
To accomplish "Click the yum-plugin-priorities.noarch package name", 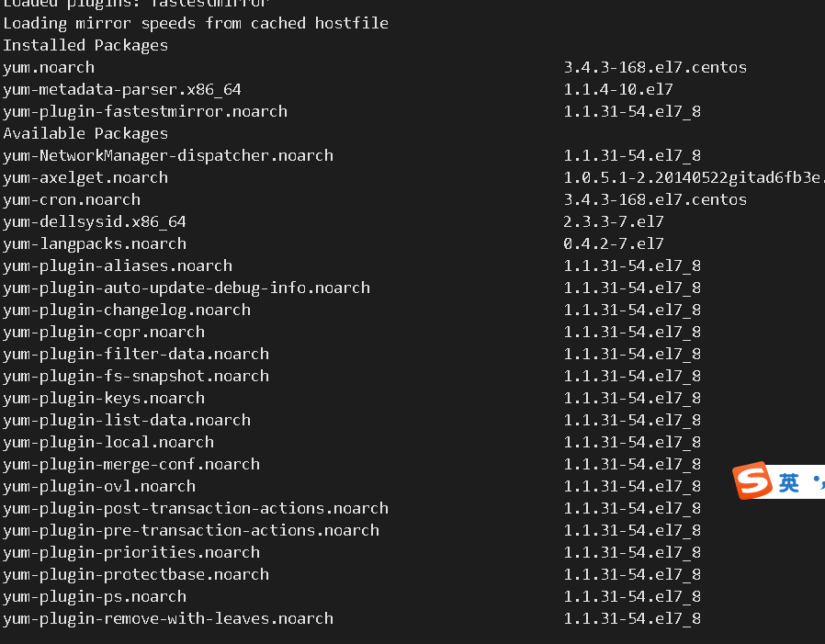I will tap(131, 552).
